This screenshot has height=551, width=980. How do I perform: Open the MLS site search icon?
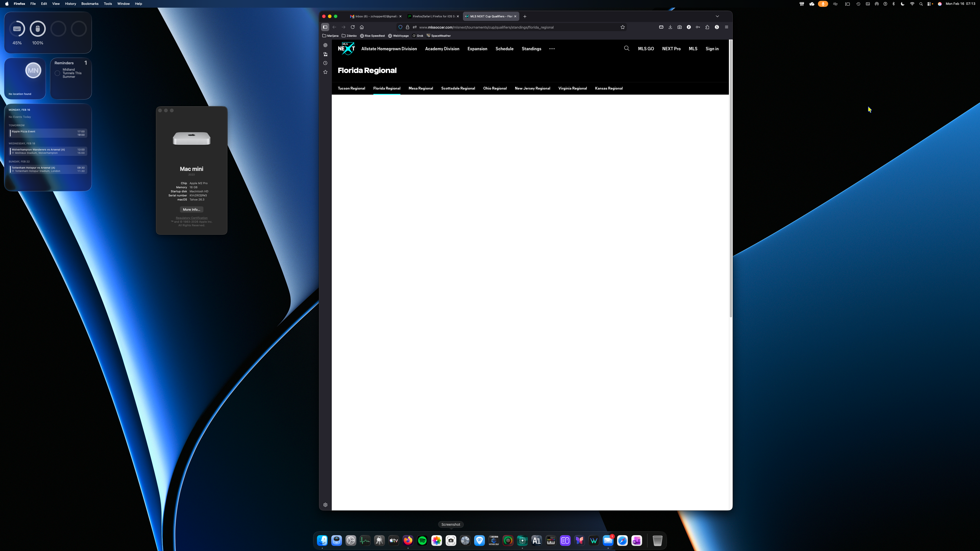pyautogui.click(x=627, y=48)
